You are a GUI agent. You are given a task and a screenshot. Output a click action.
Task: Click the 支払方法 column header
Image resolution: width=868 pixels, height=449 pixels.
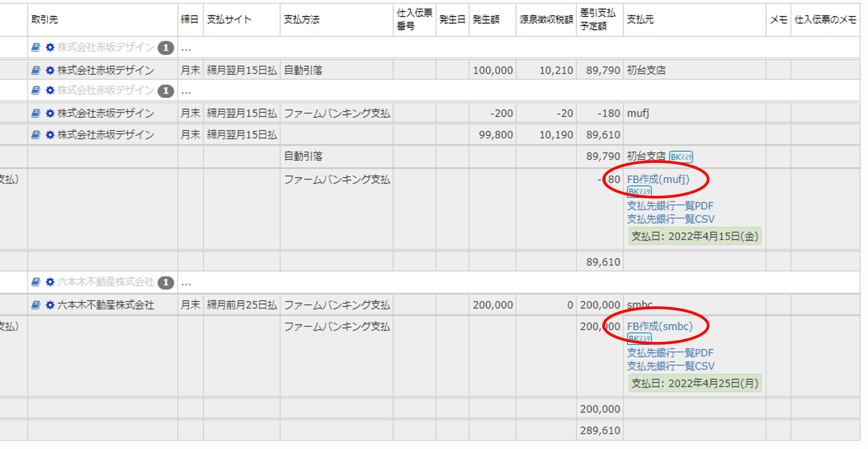(x=336, y=20)
